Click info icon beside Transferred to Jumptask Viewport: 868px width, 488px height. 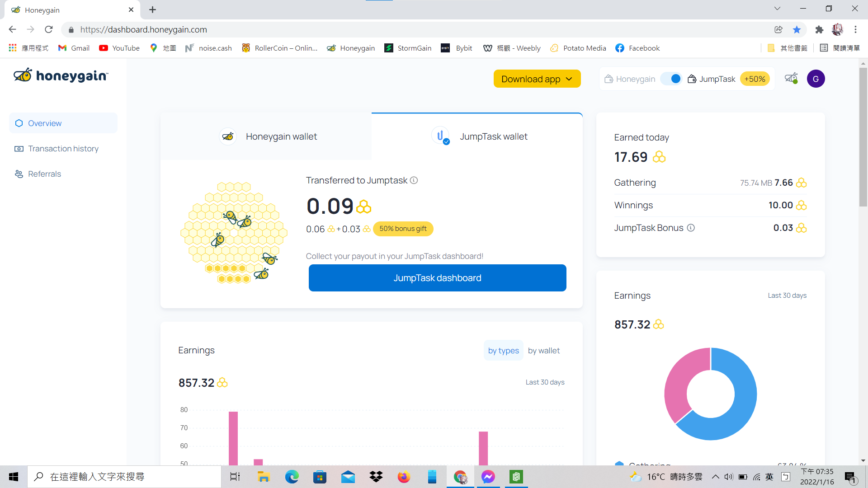414,180
